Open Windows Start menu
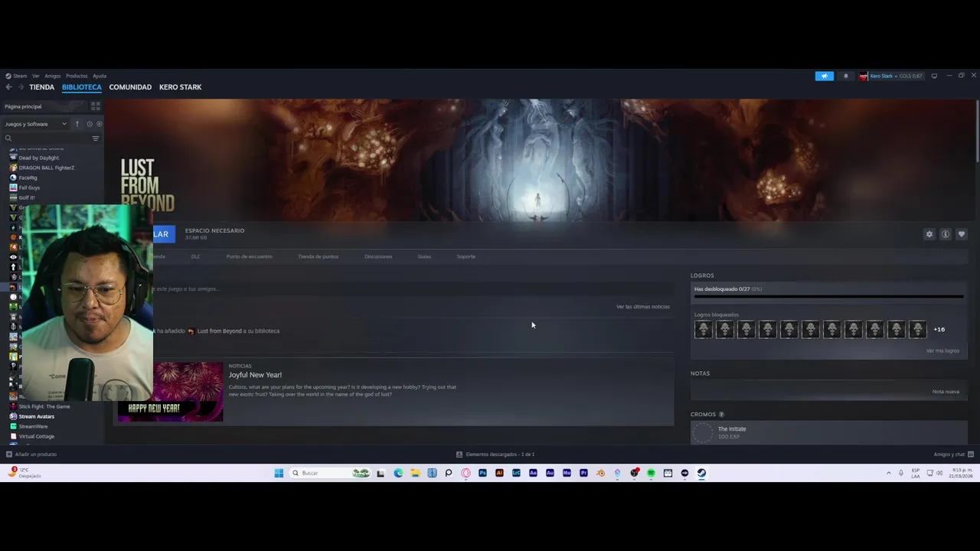This screenshot has width=980, height=551. [x=279, y=473]
